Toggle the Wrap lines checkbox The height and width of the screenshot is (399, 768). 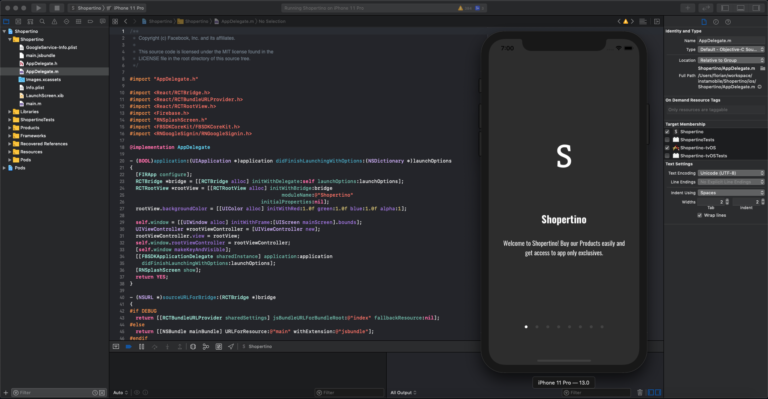[699, 215]
